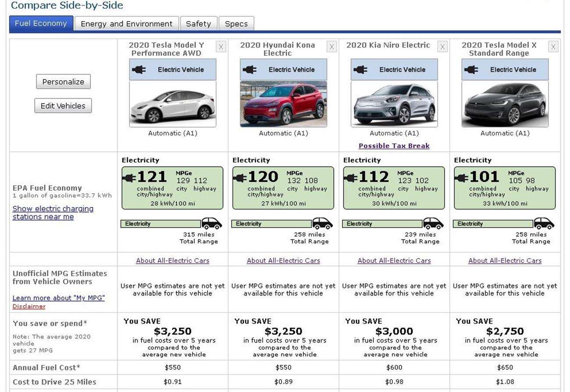Open Edit Vehicles
The image size is (570, 392).
click(x=63, y=105)
